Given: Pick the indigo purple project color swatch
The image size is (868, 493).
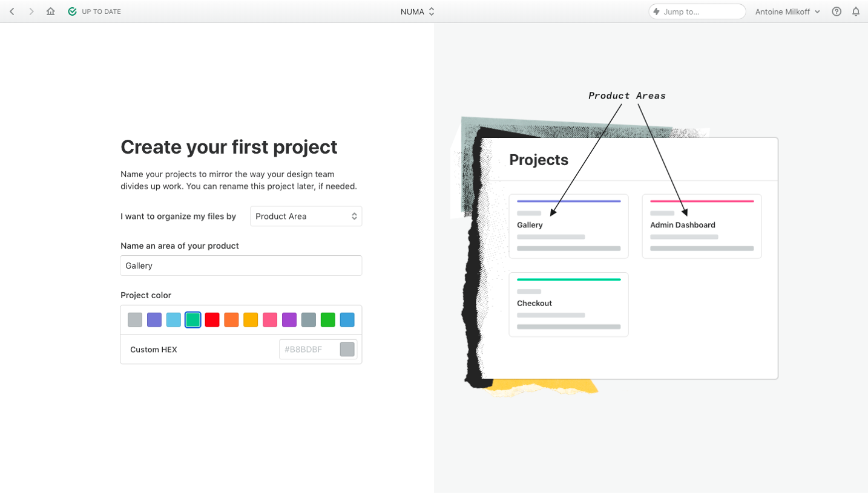Looking at the screenshot, I should (x=154, y=320).
